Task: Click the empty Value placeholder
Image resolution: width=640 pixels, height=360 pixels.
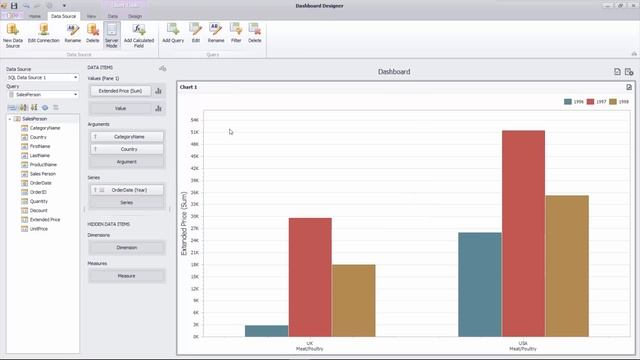Action: click(x=120, y=108)
